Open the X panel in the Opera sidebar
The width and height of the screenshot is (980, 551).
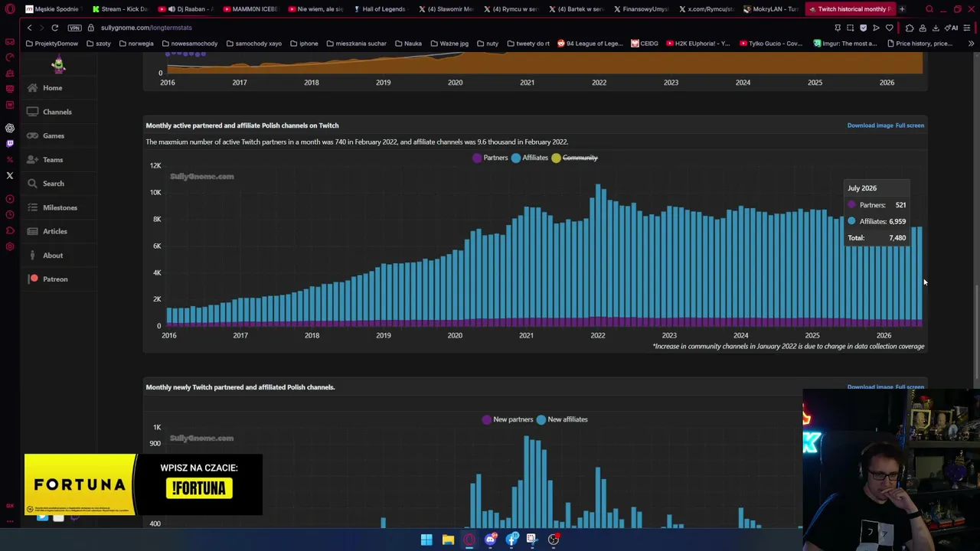[x=10, y=175]
